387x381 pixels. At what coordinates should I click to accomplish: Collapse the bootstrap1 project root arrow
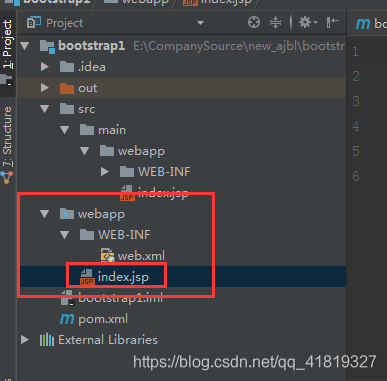(25, 45)
